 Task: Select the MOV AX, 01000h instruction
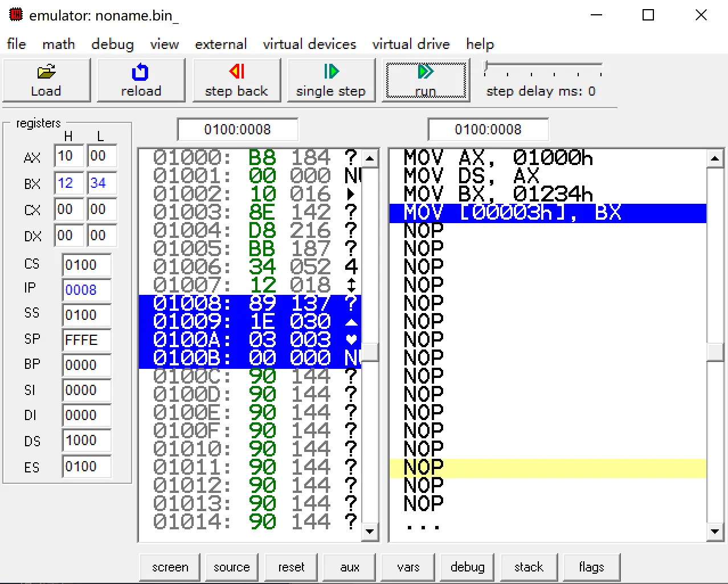548,157
